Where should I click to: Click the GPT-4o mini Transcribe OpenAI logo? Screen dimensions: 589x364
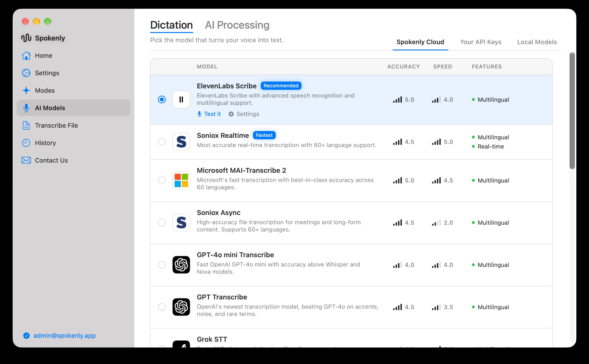pos(181,265)
